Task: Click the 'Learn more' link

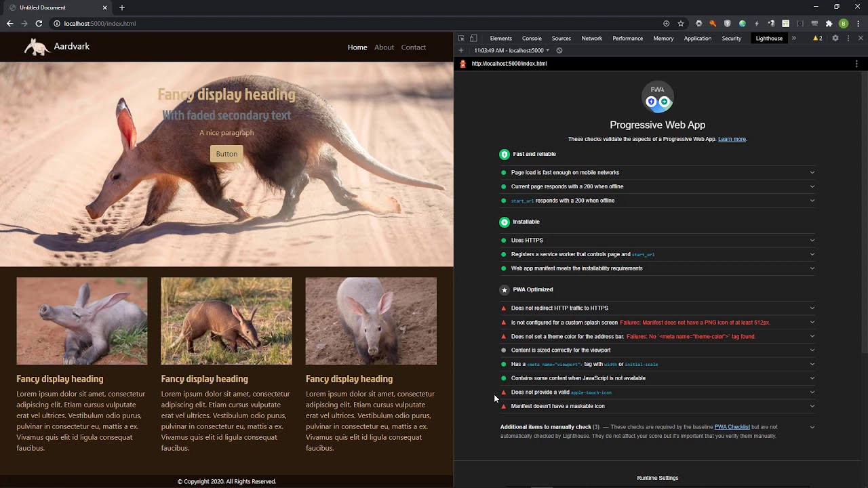Action: click(x=732, y=139)
